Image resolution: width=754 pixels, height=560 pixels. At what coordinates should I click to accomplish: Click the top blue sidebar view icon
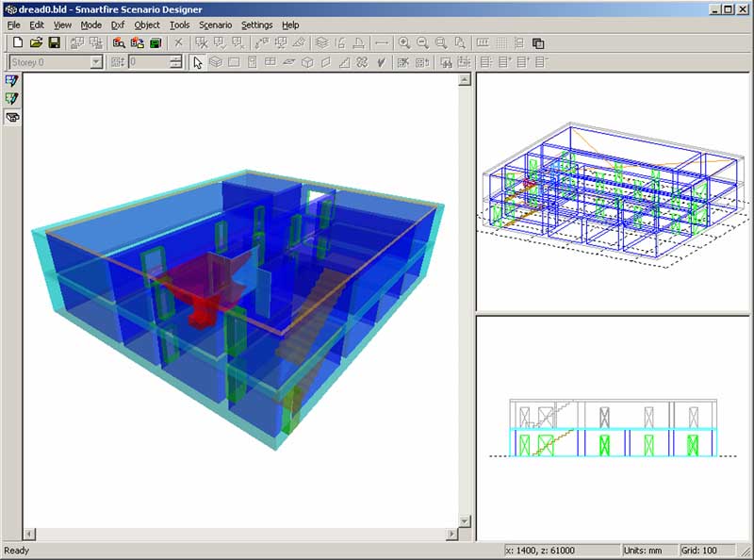(12, 81)
